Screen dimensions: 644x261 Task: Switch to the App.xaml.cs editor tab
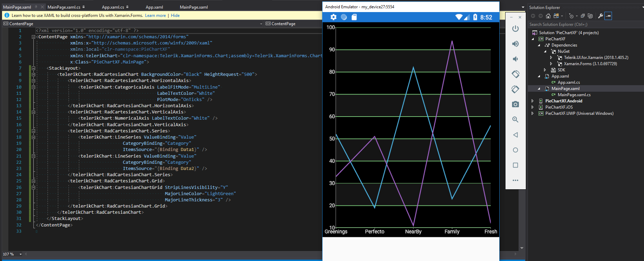[113, 7]
